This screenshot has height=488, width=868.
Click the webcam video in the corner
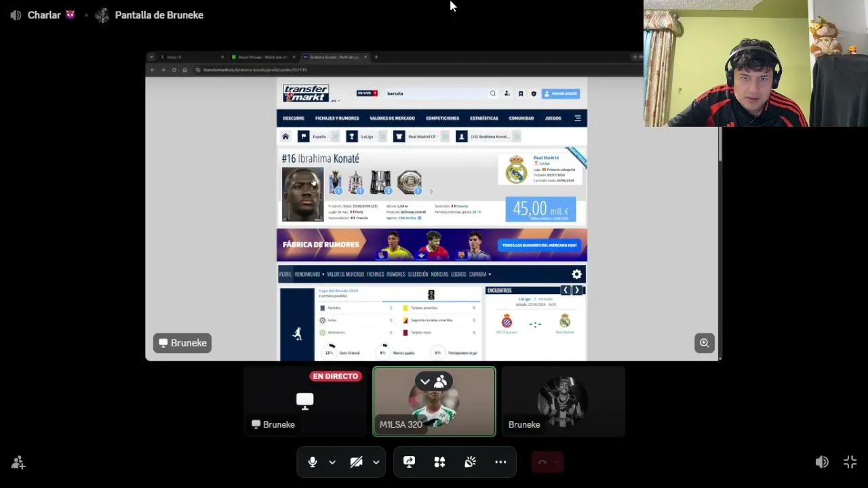pyautogui.click(x=755, y=63)
